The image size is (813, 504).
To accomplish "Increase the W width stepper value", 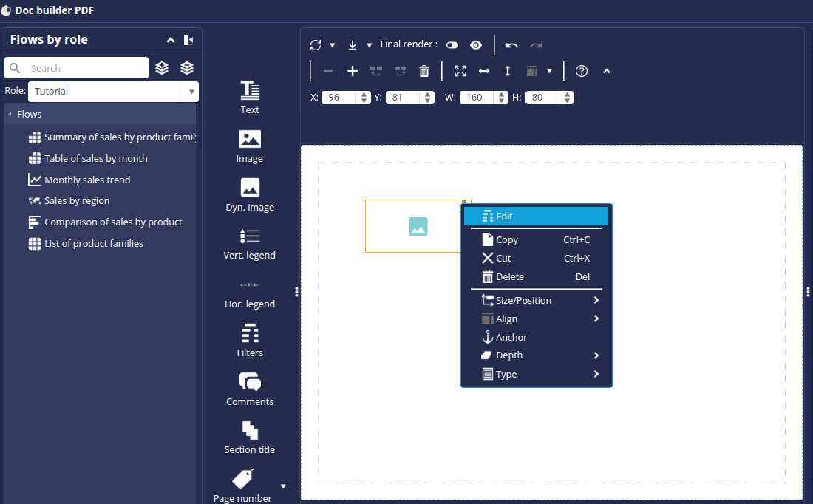I will (x=503, y=95).
